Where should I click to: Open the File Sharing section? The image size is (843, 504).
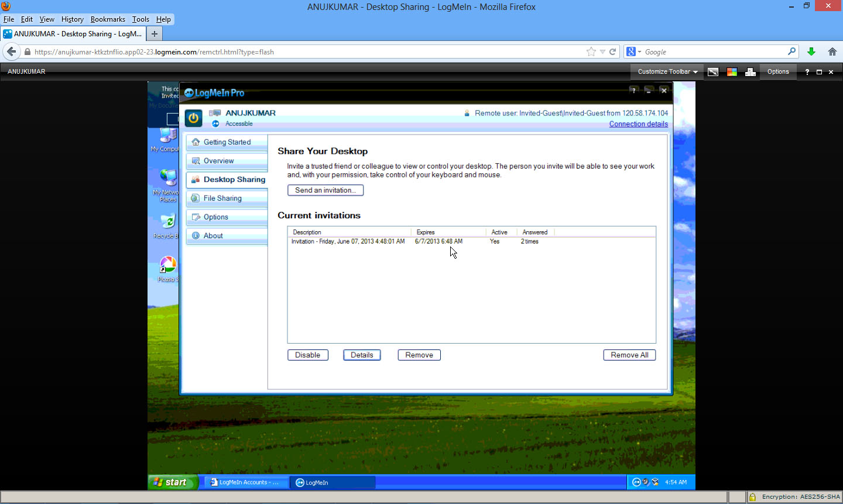(x=227, y=198)
